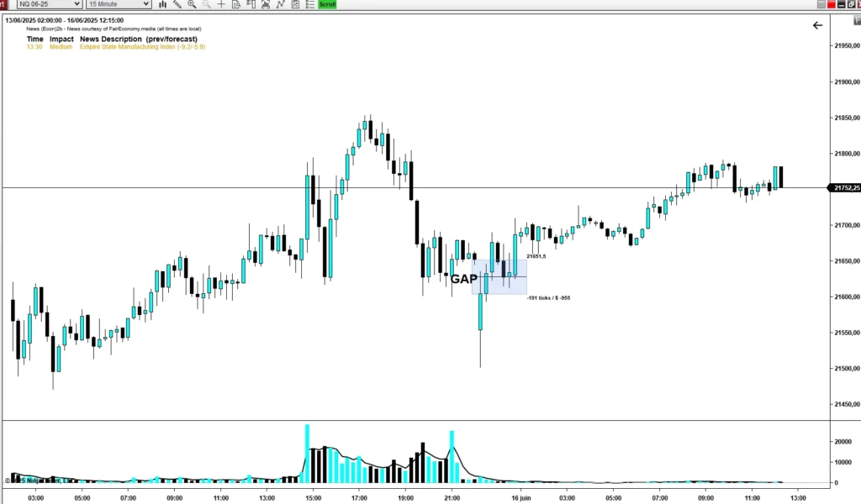The height and width of the screenshot is (504, 861).
Task: Click the 21651,5 price label near the gap
Action: click(x=536, y=256)
